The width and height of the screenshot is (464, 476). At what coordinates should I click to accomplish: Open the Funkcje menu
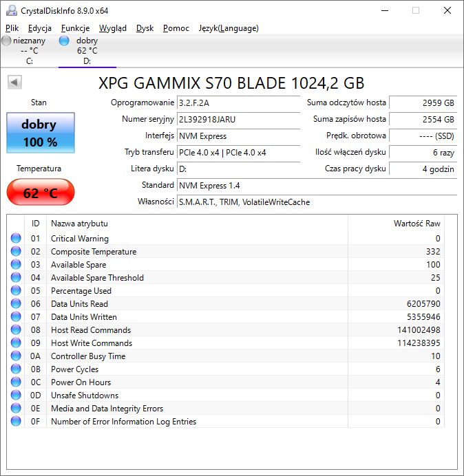tap(75, 28)
